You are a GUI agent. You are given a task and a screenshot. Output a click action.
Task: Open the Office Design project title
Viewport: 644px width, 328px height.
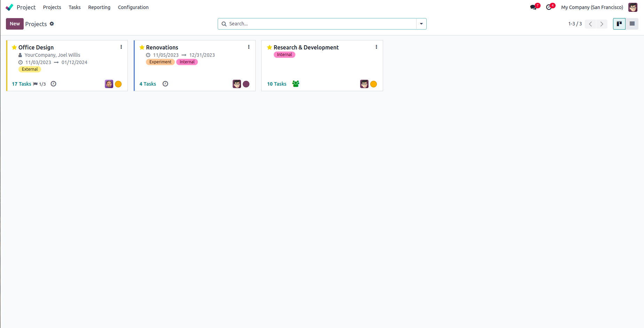point(36,47)
